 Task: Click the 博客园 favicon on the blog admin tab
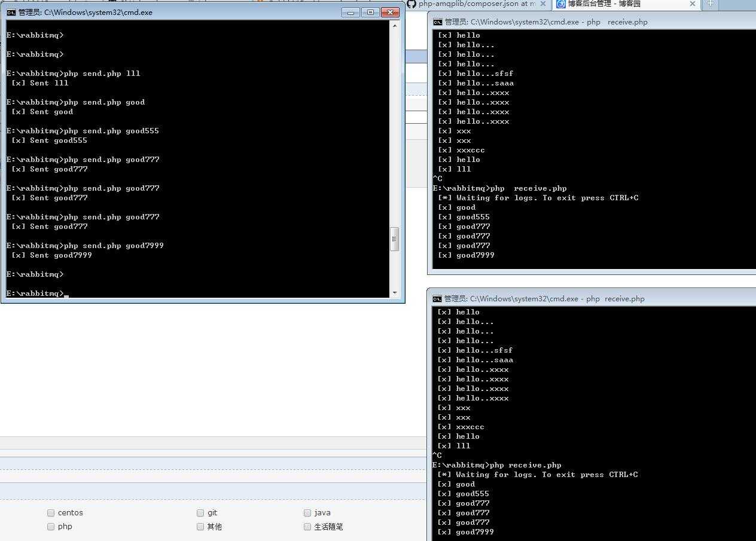tap(561, 4)
